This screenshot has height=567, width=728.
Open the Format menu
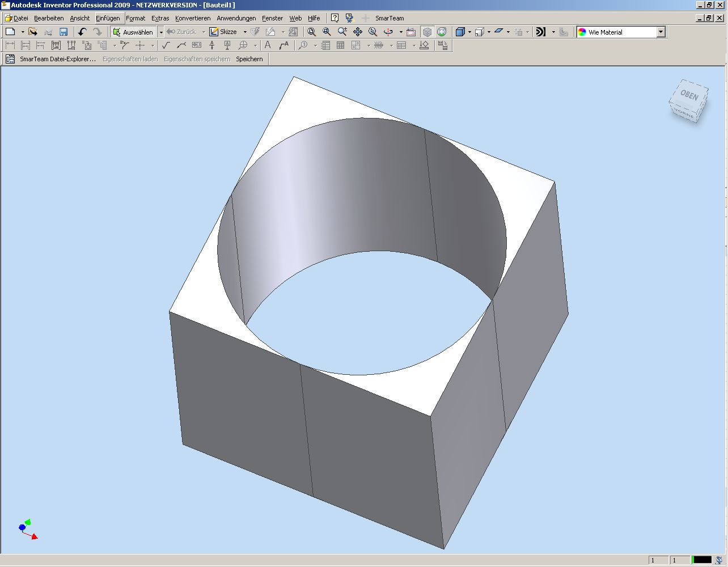[136, 18]
